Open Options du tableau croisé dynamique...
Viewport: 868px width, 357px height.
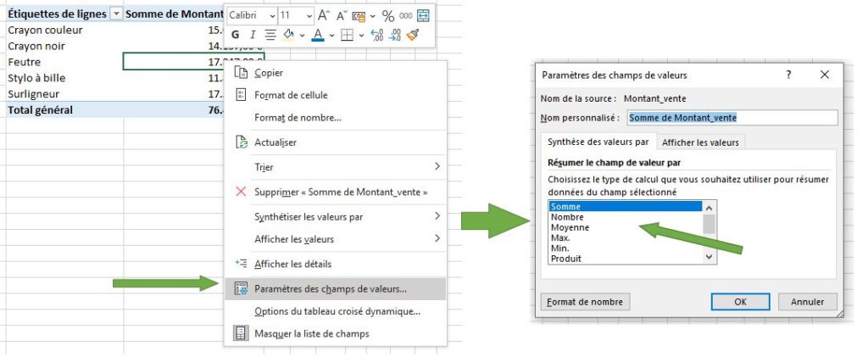(x=335, y=311)
